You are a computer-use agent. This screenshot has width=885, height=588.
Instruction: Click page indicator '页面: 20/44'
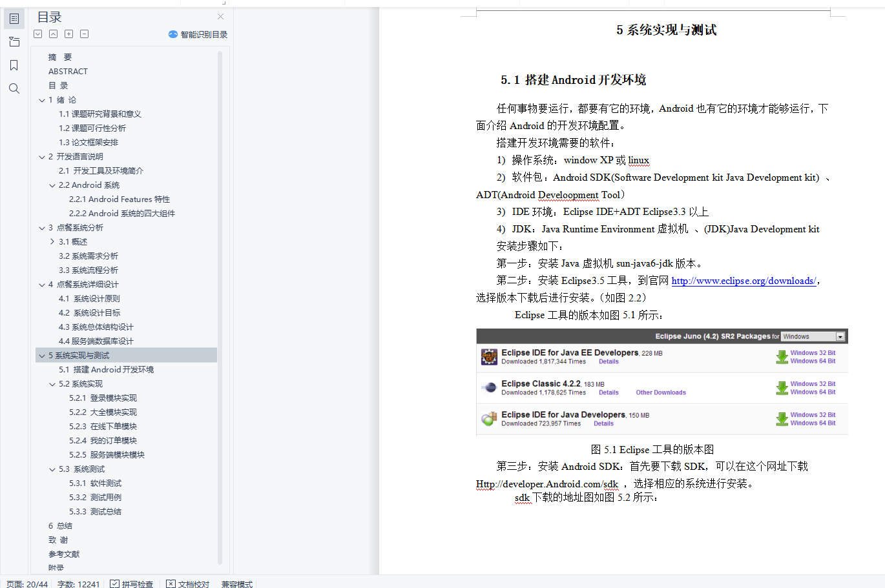[x=27, y=584]
